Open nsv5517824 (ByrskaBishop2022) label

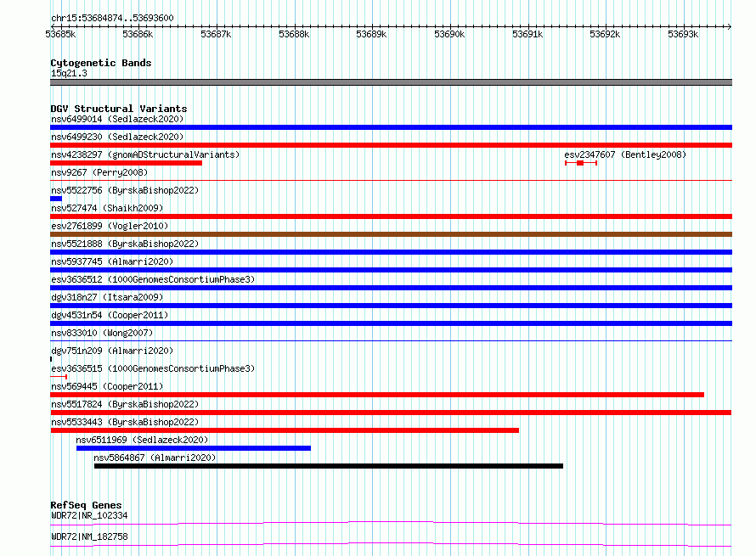[125, 404]
